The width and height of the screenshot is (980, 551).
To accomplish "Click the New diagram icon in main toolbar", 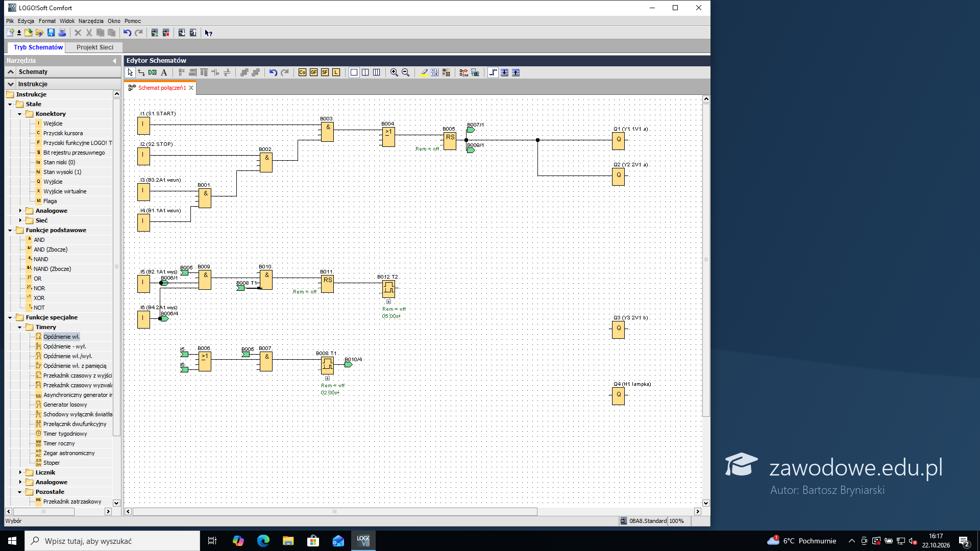I will pyautogui.click(x=10, y=33).
